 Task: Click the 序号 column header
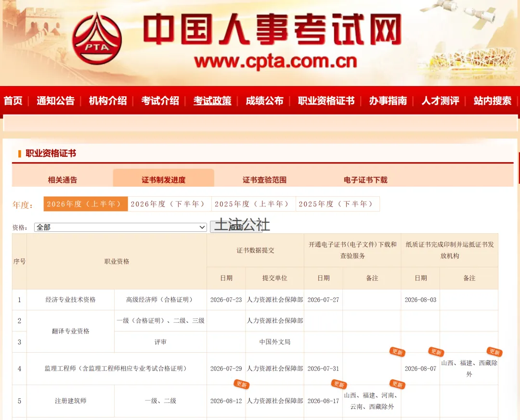[x=20, y=262]
